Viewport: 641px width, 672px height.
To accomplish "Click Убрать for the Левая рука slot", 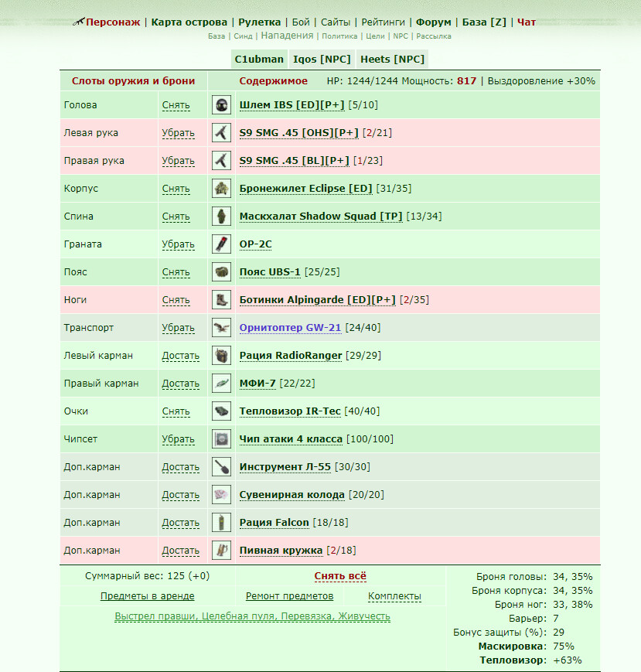I will tap(179, 133).
